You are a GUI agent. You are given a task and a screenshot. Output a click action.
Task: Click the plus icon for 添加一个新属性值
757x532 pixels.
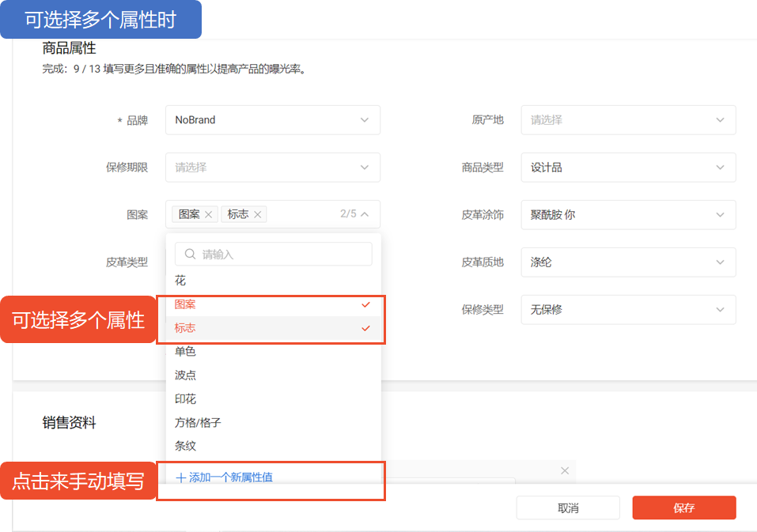(180, 477)
